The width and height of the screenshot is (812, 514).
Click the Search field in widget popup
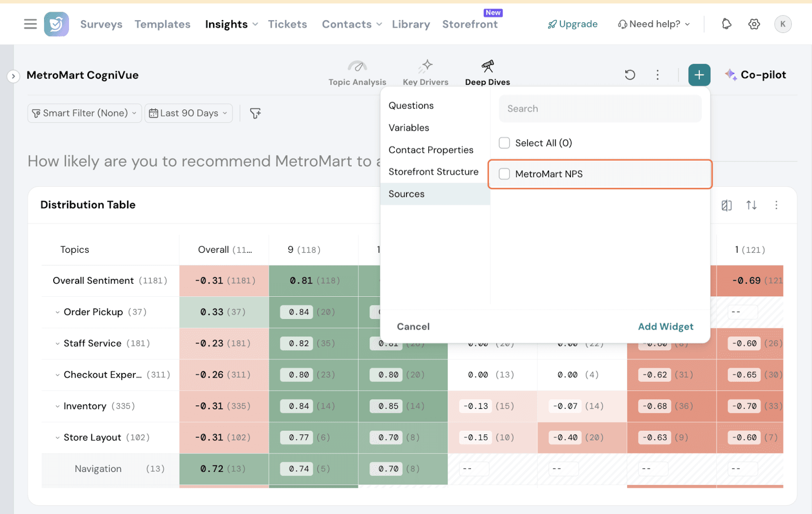(600, 109)
